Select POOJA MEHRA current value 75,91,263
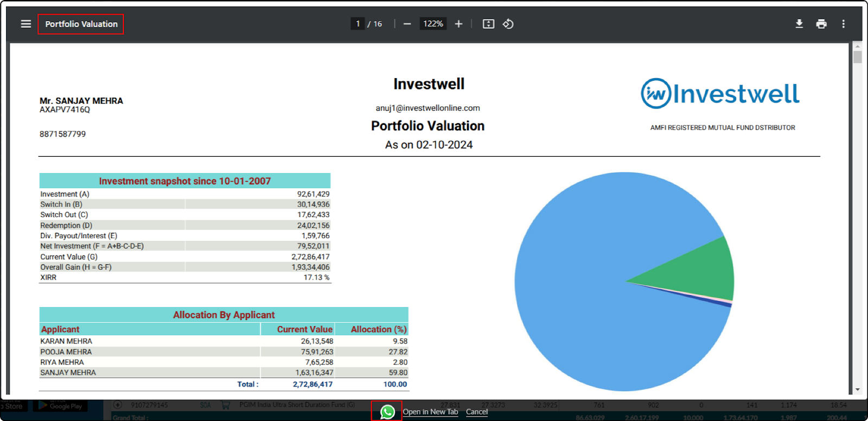This screenshot has width=868, height=421. (x=317, y=352)
